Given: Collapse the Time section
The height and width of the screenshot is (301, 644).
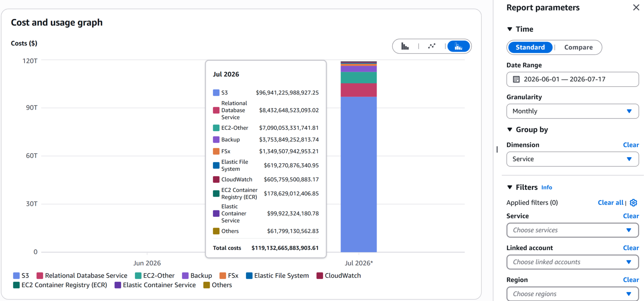Looking at the screenshot, I should click(x=510, y=29).
